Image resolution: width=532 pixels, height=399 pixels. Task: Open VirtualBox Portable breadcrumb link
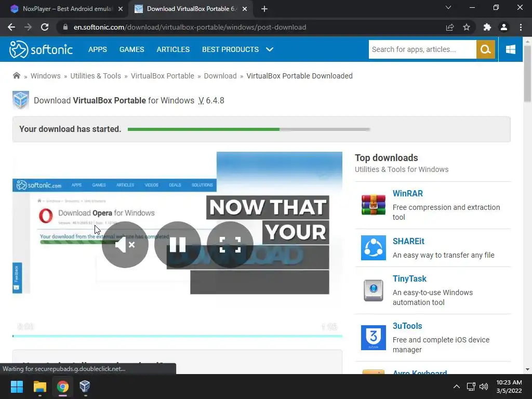tap(163, 76)
